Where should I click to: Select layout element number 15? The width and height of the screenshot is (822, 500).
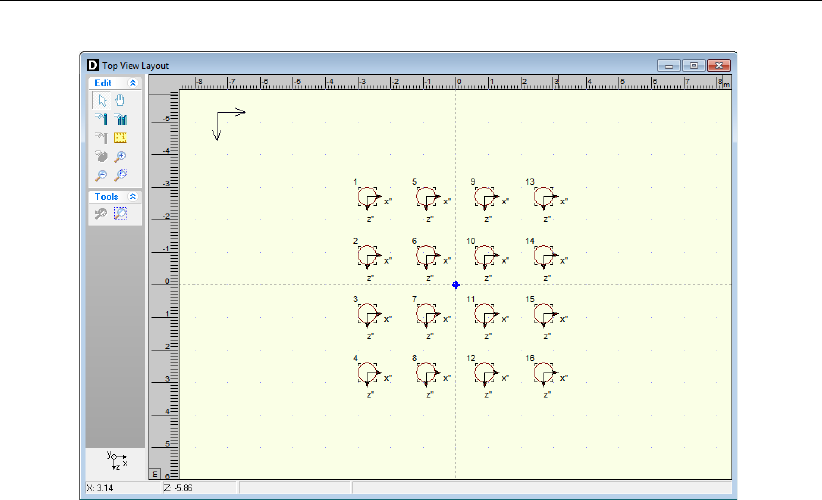pyautogui.click(x=544, y=315)
